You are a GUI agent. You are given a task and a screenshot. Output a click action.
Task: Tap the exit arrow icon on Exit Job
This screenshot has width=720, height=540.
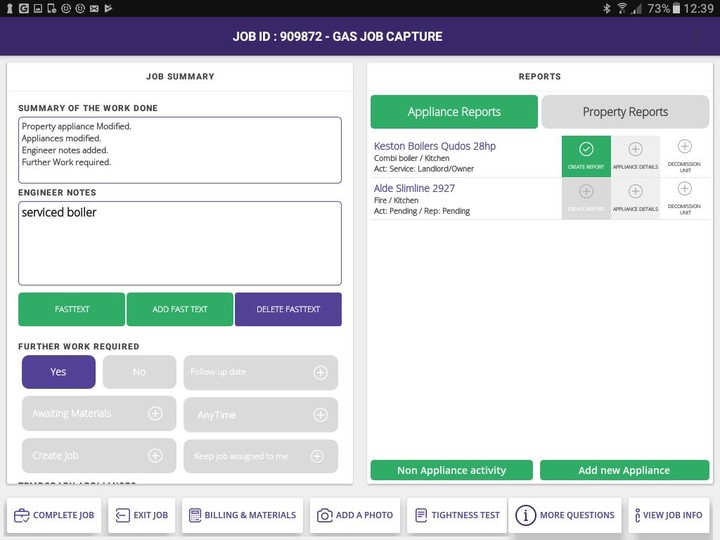tap(122, 515)
